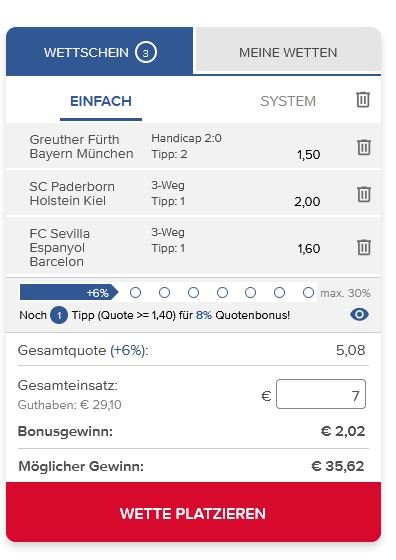396x560 pixels.
Task: Select fourth bonus progress circle
Action: tap(222, 293)
